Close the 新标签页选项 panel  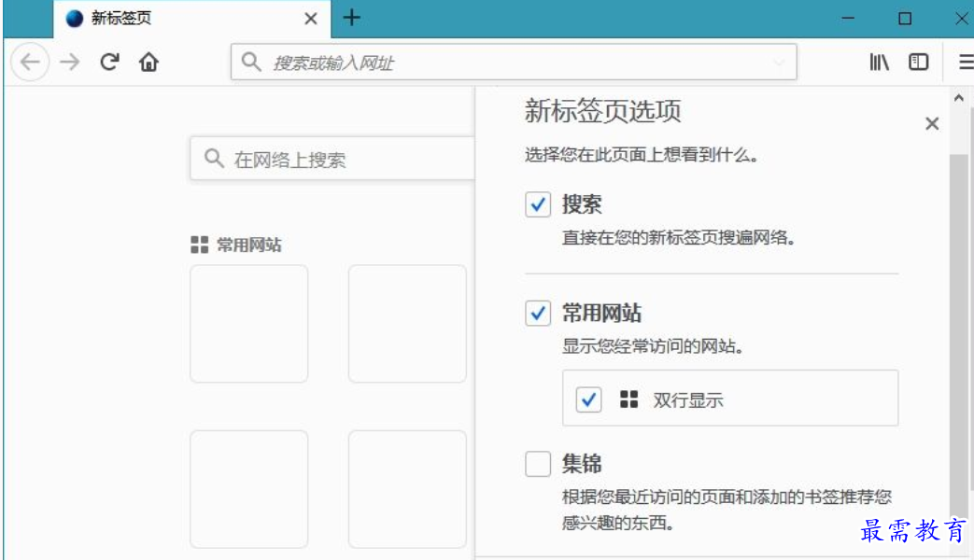(932, 123)
